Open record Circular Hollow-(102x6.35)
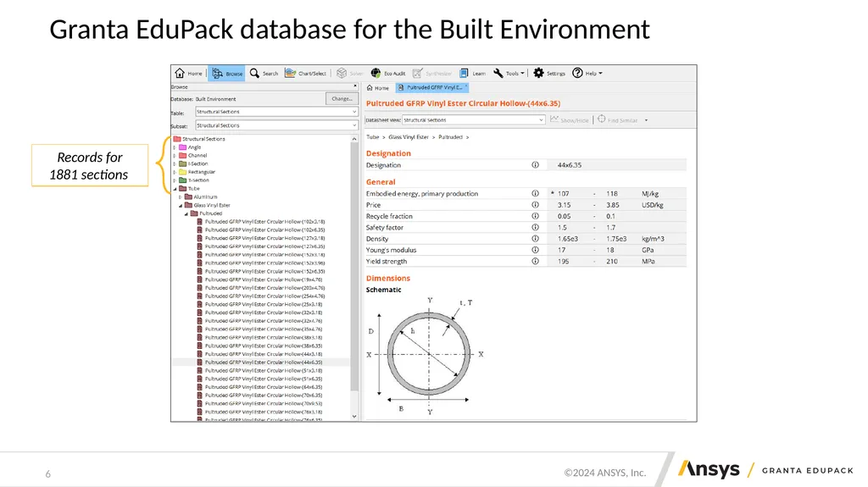868x487 pixels. click(x=261, y=230)
